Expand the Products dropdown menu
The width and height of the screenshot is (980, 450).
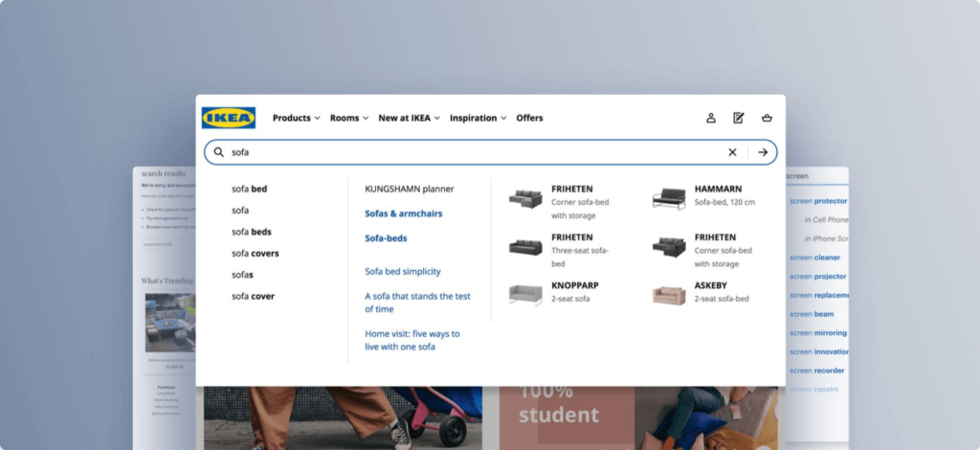[297, 118]
